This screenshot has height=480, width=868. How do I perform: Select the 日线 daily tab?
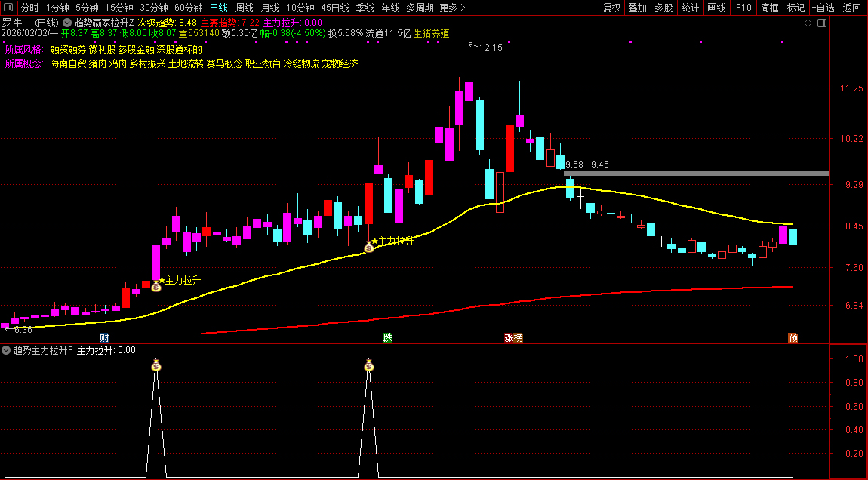[x=219, y=8]
